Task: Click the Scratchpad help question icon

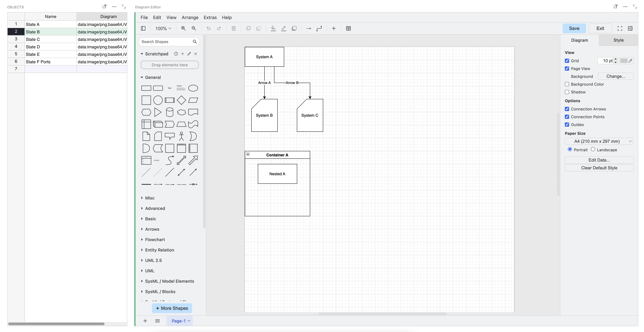Action: tap(176, 54)
